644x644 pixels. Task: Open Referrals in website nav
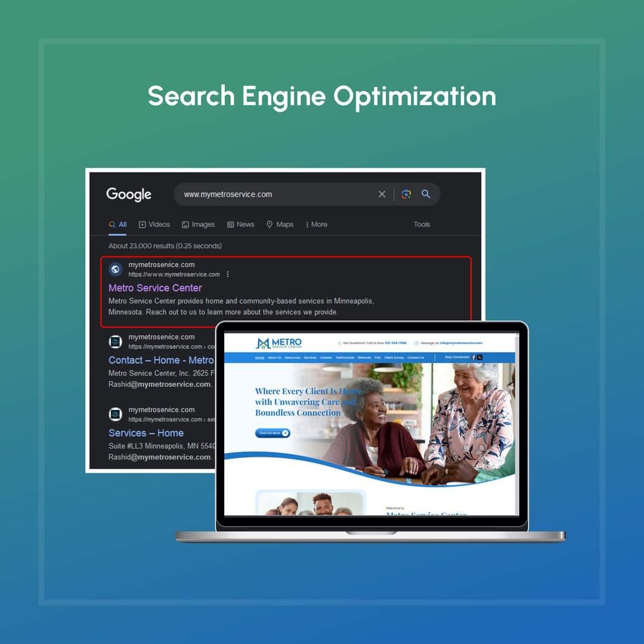pyautogui.click(x=364, y=357)
